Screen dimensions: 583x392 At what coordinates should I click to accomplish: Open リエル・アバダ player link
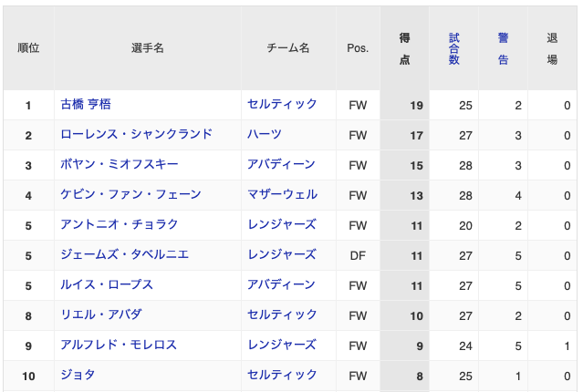101,315
